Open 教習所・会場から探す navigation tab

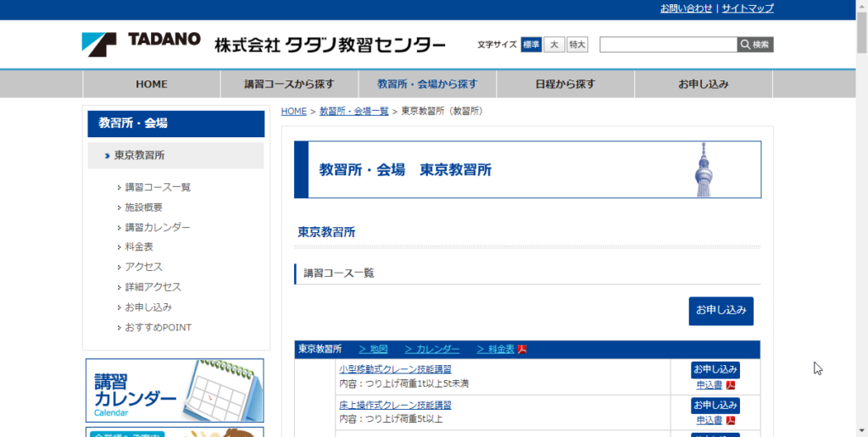point(427,84)
